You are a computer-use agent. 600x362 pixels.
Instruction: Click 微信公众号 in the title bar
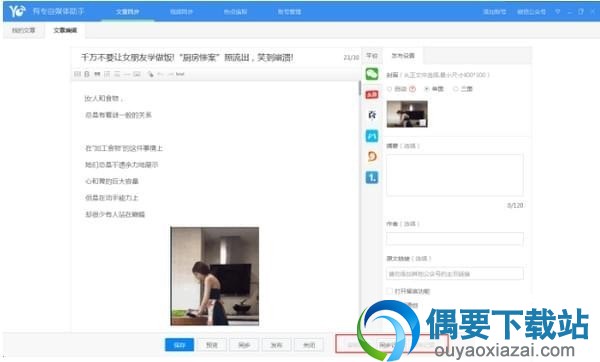(x=531, y=12)
